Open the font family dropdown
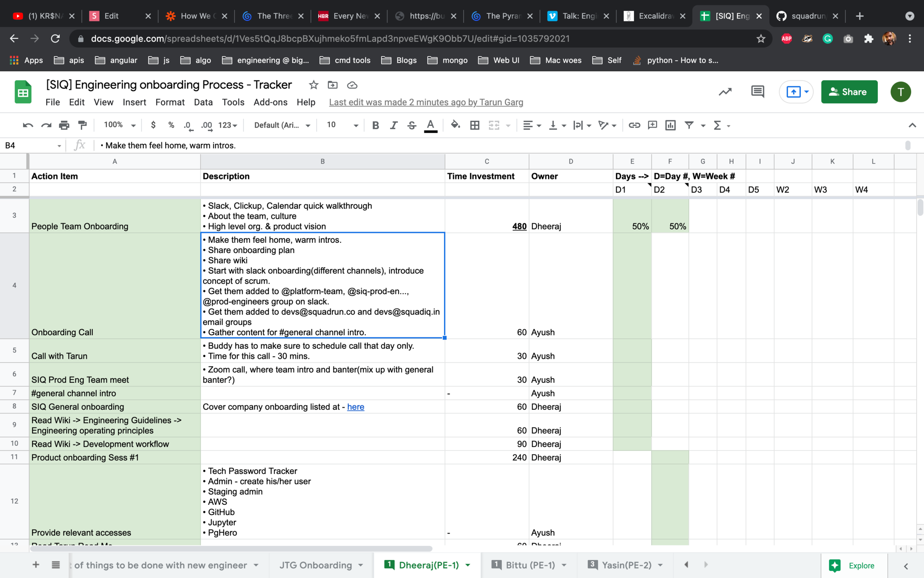924x578 pixels. (281, 125)
